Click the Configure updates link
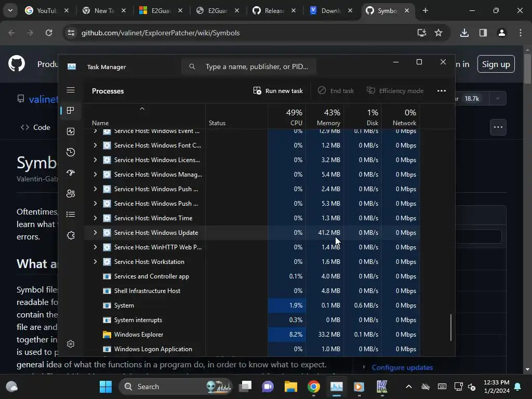 402,367
